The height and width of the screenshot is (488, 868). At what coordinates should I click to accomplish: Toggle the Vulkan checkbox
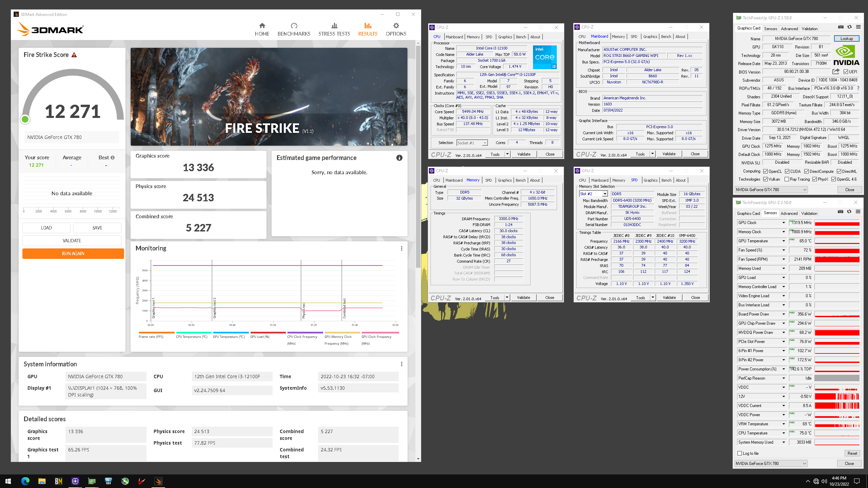(x=766, y=179)
